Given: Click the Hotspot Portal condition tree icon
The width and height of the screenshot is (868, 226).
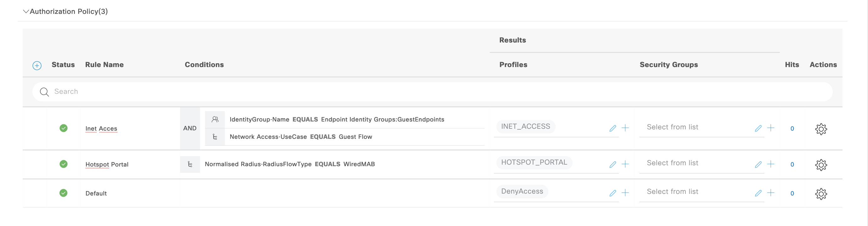Looking at the screenshot, I should (x=190, y=164).
